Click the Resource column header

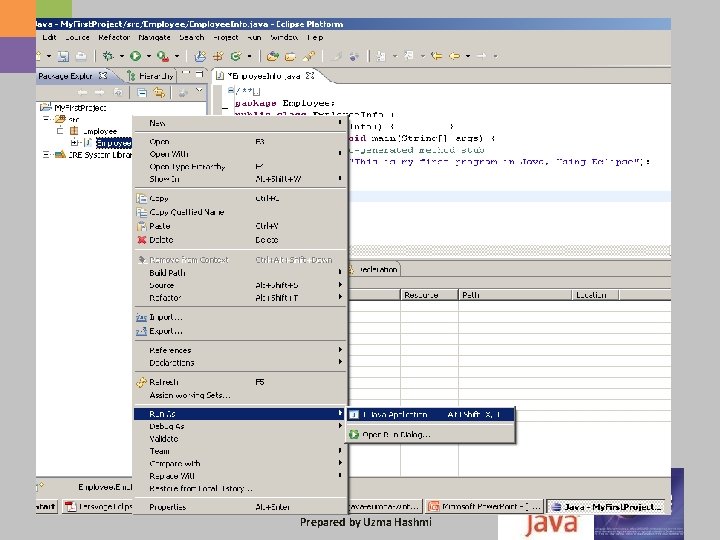pos(429,295)
